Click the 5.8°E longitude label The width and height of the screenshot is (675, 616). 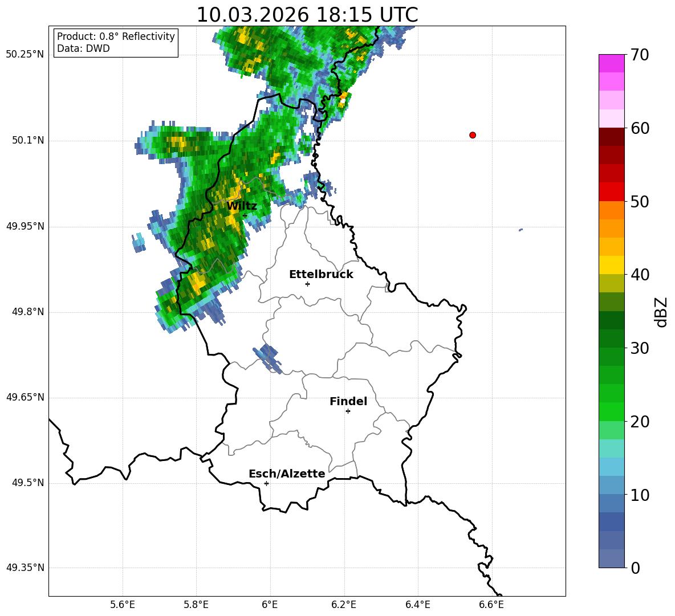(x=196, y=605)
